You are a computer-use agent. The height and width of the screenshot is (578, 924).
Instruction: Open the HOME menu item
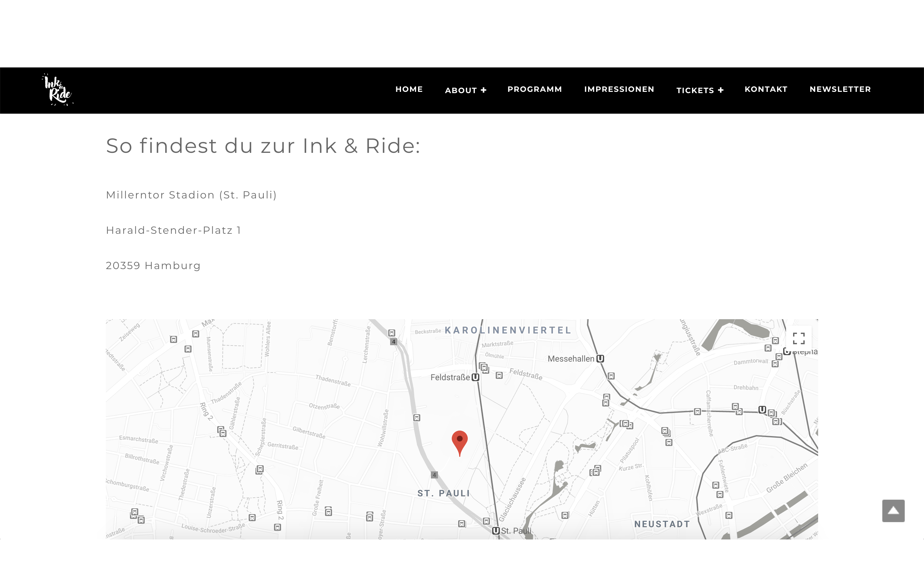[409, 89]
